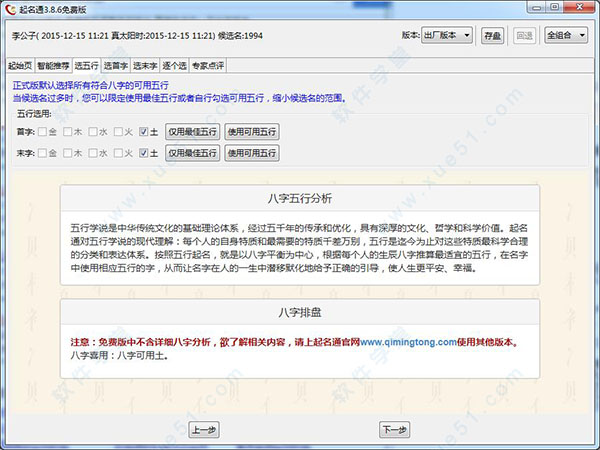This screenshot has width=600, height=450.
Task: Switch to the 专家点评 tab
Action: coord(210,64)
